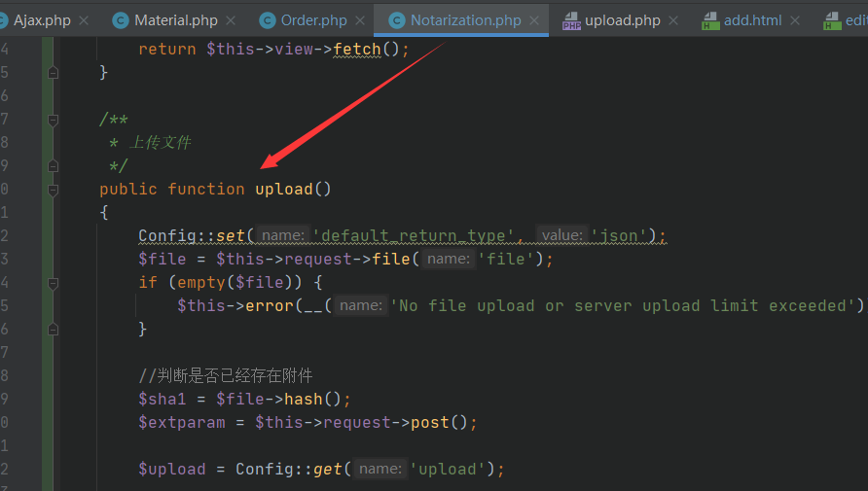Close the Ajax.php tab

click(84, 20)
